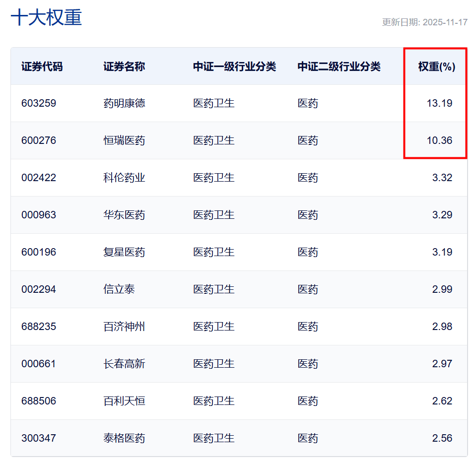Click second-level 医药 in the 恒瑞医药 row
The width and height of the screenshot is (476, 465).
pyautogui.click(x=308, y=140)
